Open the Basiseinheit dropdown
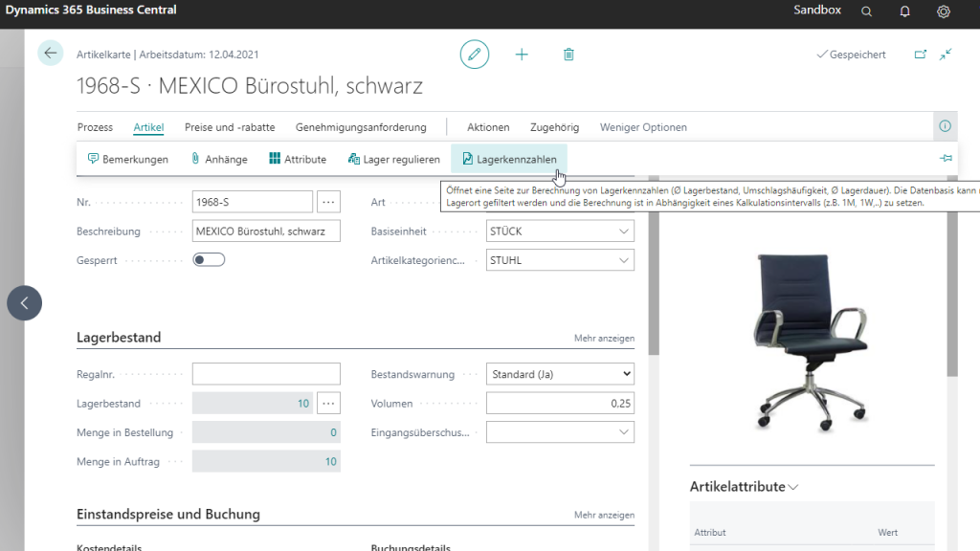This screenshot has height=551, width=980. click(623, 231)
